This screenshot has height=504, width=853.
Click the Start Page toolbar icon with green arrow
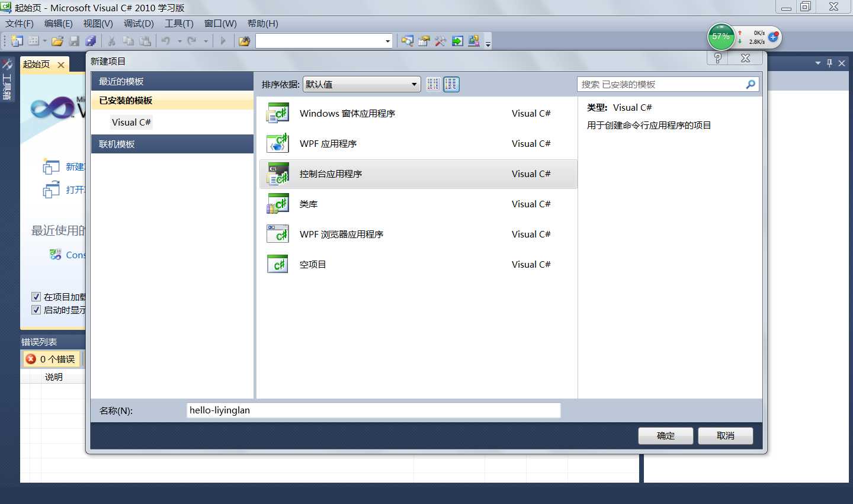[457, 41]
